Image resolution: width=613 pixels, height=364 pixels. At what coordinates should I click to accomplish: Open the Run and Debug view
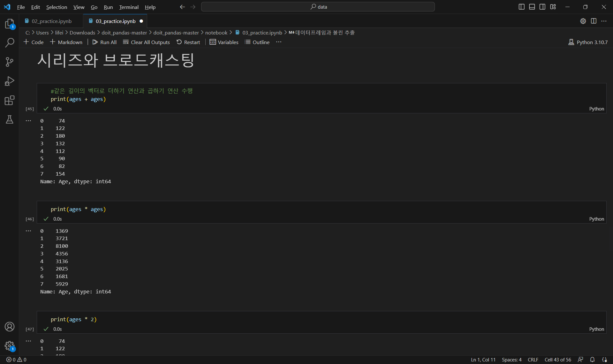10,81
